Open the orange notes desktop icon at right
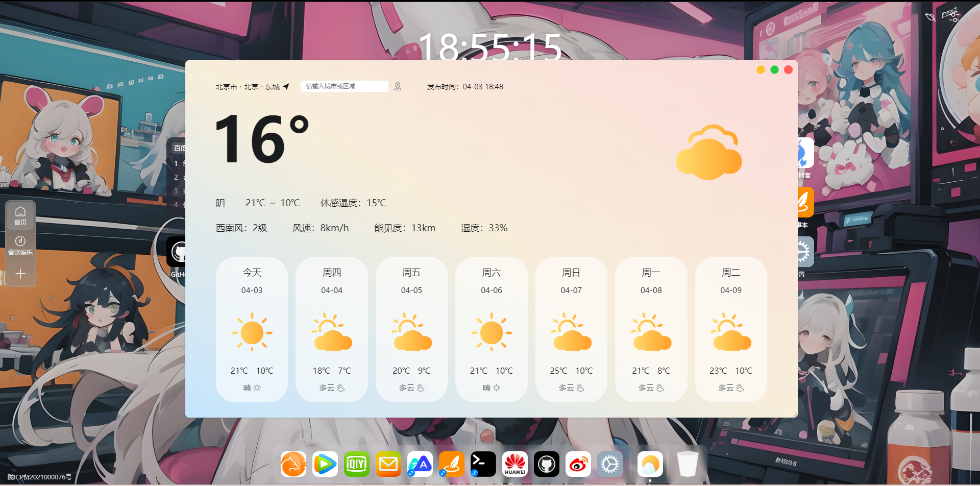This screenshot has height=486, width=980. (x=805, y=202)
